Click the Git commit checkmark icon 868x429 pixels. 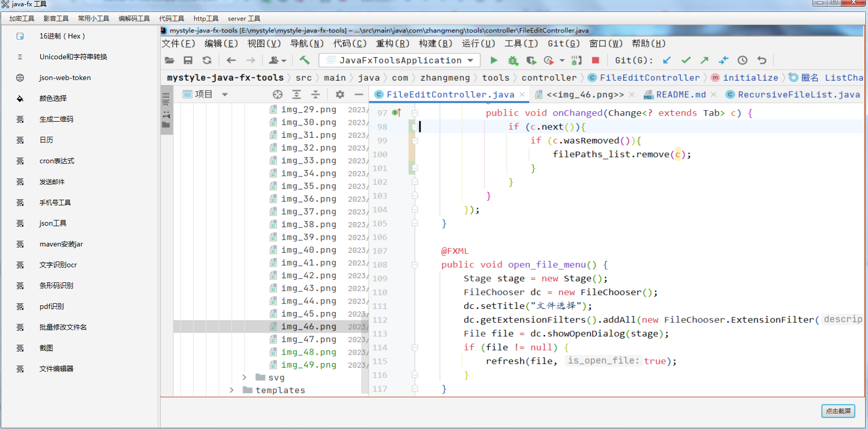click(686, 60)
